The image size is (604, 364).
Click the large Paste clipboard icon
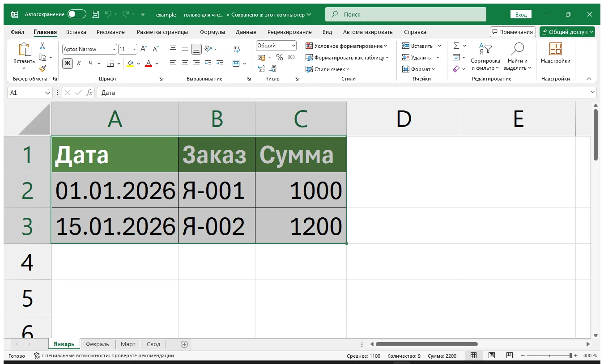click(x=24, y=50)
